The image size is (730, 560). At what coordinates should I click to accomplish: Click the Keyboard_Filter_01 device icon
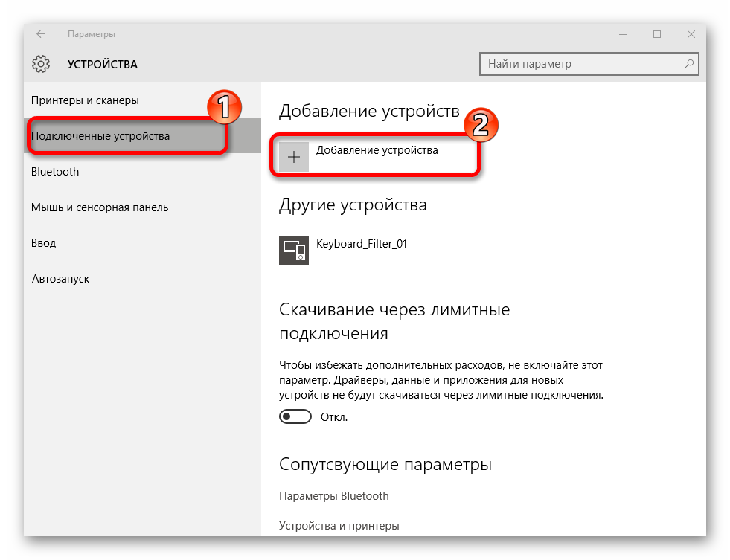tap(294, 250)
